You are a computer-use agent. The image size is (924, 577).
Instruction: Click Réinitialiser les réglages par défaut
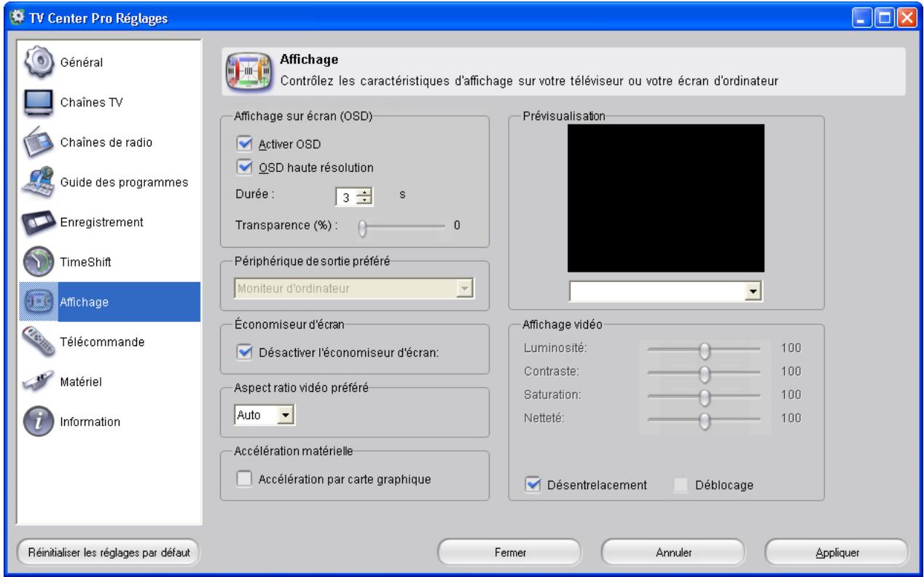[x=109, y=552]
